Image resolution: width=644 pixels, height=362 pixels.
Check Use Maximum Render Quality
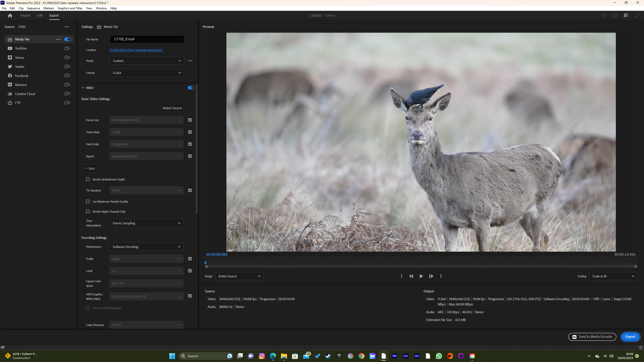(x=88, y=201)
